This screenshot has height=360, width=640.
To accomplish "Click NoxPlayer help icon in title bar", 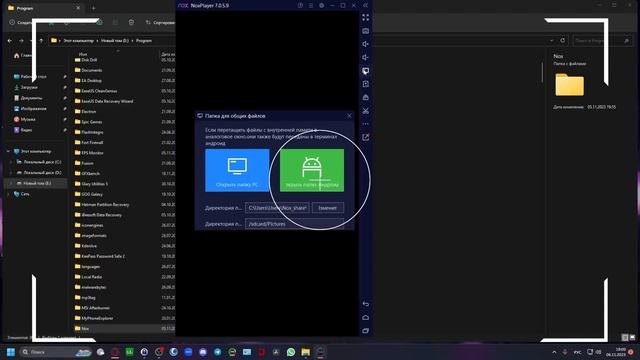I will (300, 5).
